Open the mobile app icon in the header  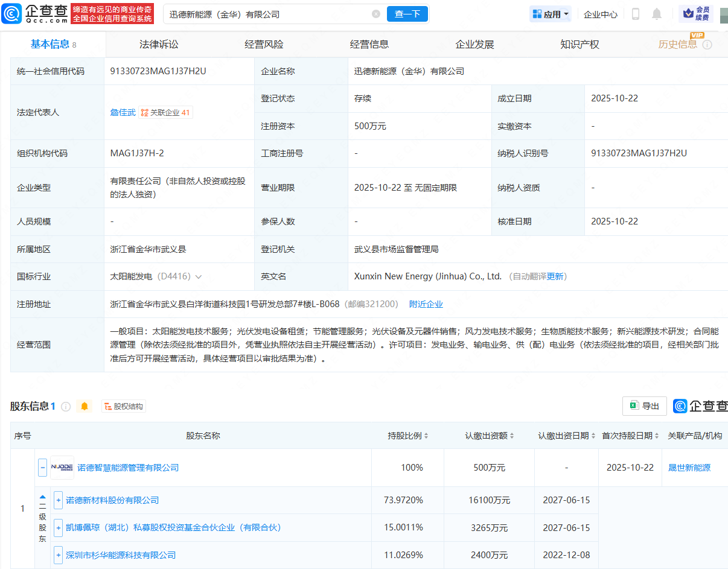coord(635,13)
